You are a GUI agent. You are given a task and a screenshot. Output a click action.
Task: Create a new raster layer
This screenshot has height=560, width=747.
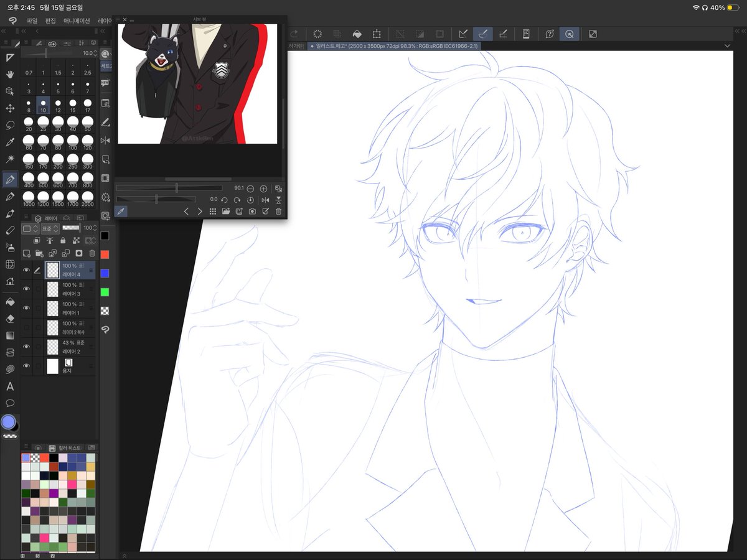[26, 253]
